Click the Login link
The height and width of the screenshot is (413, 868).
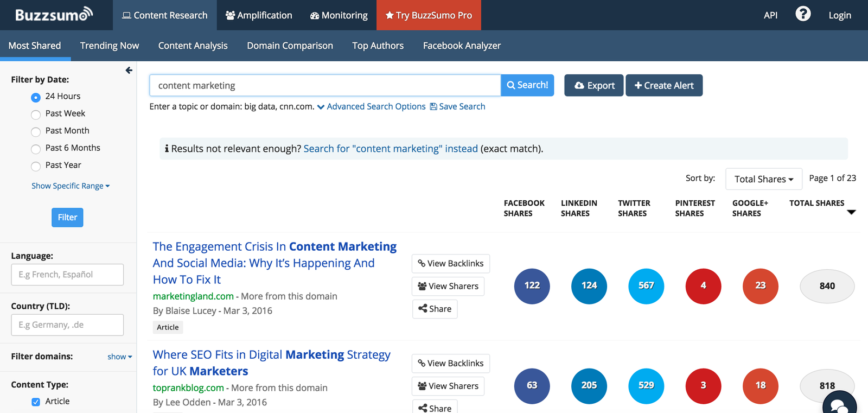pyautogui.click(x=840, y=15)
